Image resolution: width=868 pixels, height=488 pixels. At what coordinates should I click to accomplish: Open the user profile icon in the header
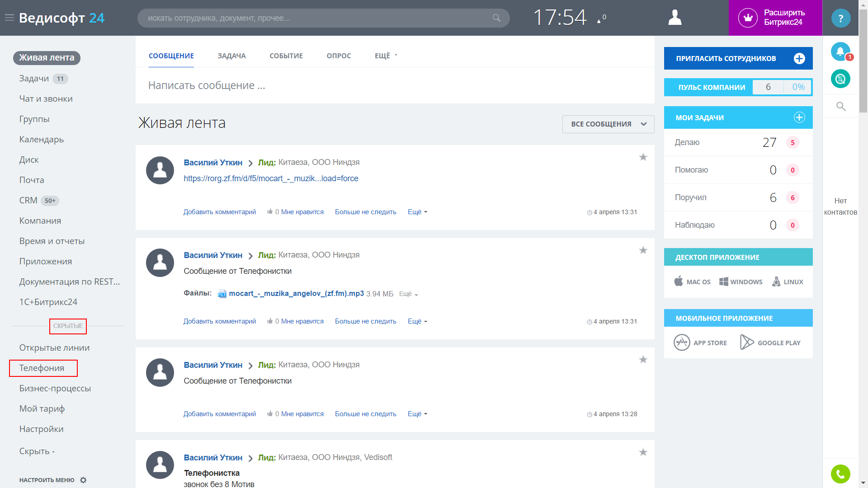click(x=675, y=18)
